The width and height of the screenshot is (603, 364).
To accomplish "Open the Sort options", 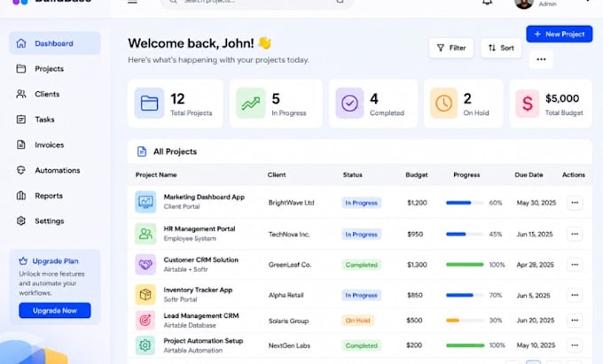I will [x=501, y=48].
